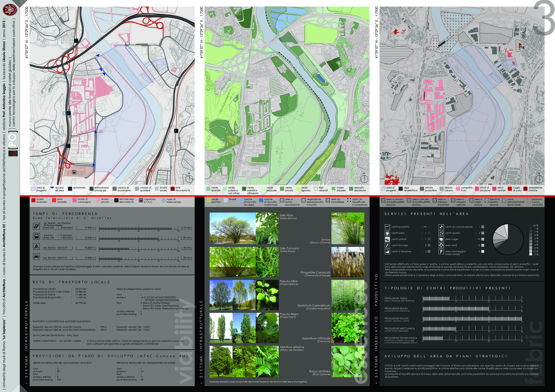Image resolution: width=555 pixels, height=392 pixels.
Task: Click the Salix Alba tree photo
Action: (232, 228)
